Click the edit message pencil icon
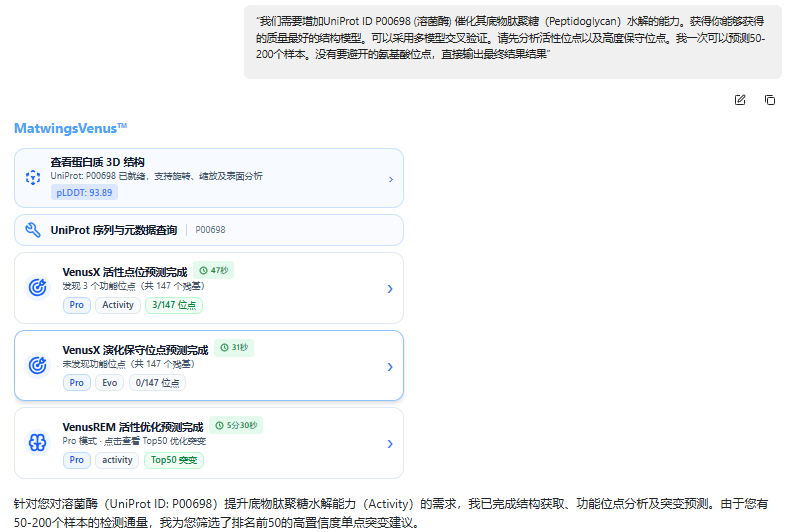The image size is (808, 532). (740, 100)
